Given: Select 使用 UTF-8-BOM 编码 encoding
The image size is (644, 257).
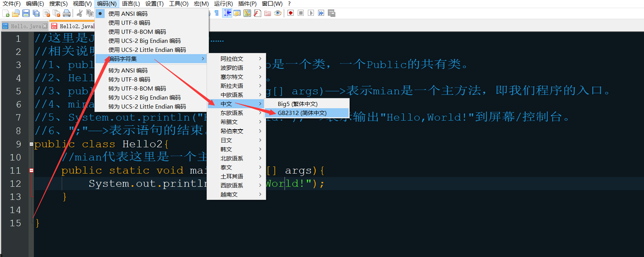Looking at the screenshot, I should point(152,32).
